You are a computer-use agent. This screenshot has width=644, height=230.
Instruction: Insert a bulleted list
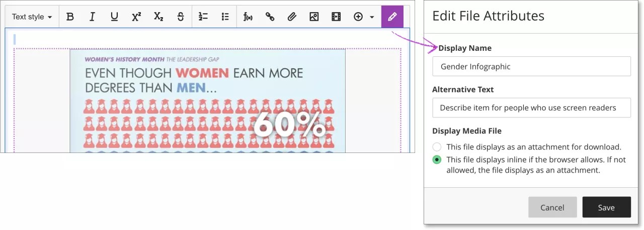[225, 17]
